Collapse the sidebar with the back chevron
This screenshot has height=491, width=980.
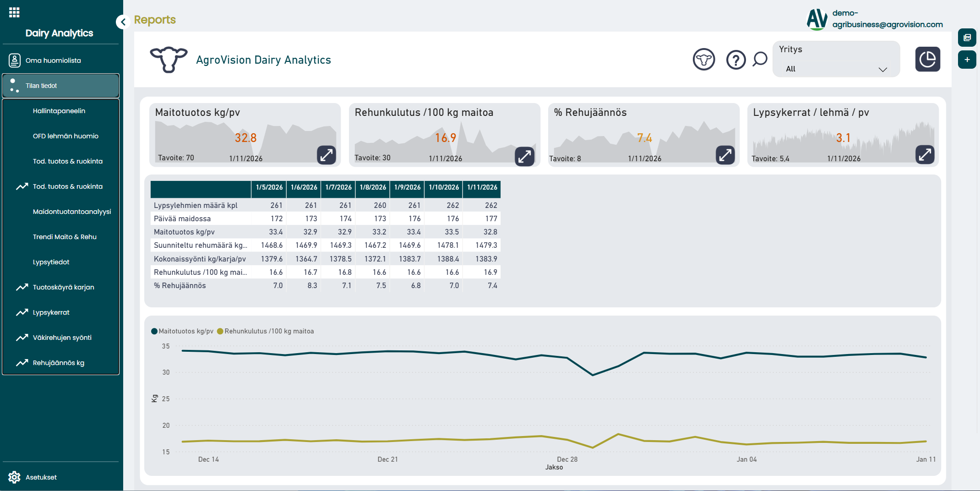tap(123, 22)
